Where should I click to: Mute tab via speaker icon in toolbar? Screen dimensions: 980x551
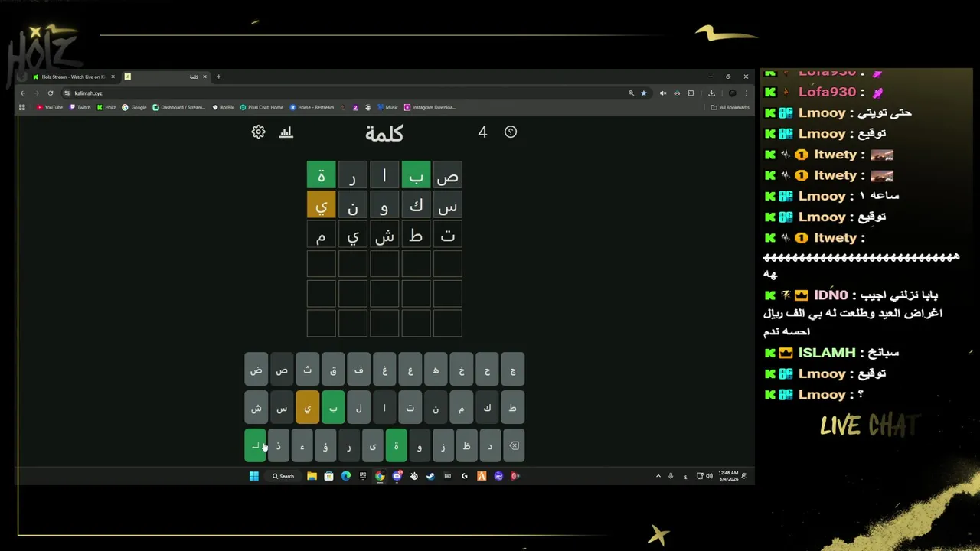click(663, 93)
